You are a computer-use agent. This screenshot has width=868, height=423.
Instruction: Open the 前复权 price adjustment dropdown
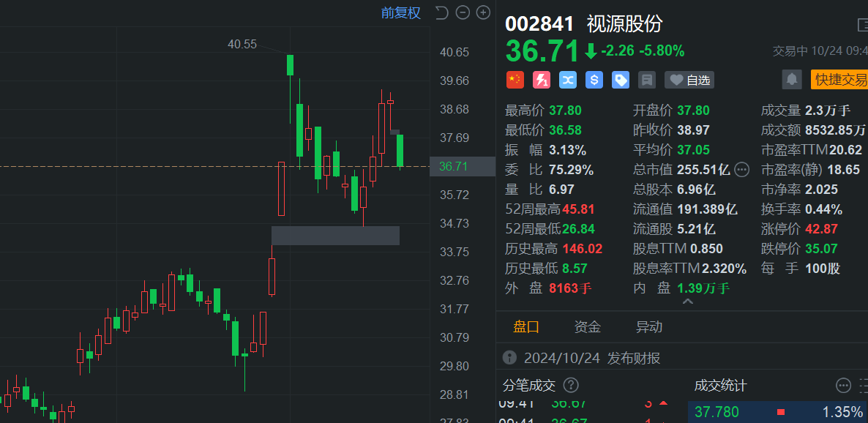click(x=400, y=12)
